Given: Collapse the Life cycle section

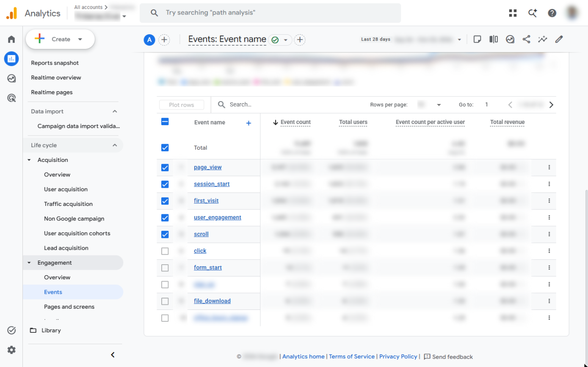Looking at the screenshot, I should [115, 145].
